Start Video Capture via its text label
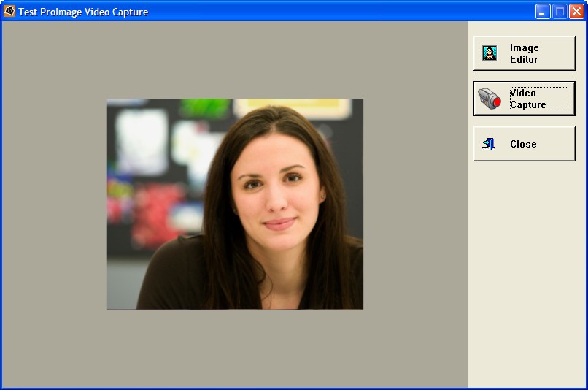Screen dimensions: 588x390 (x=527, y=99)
